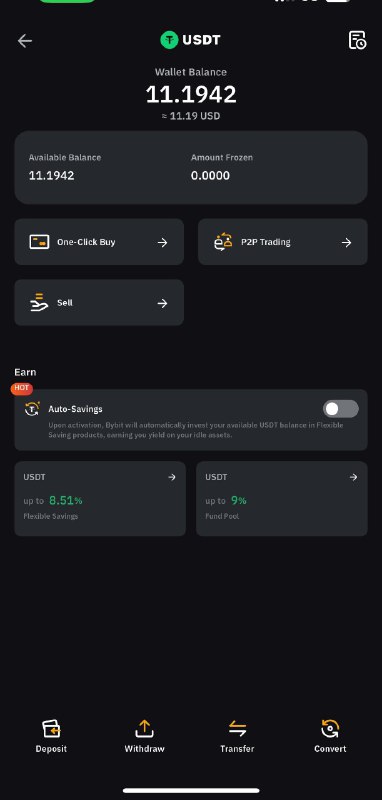Open the USDT Fund Pool arrow
The height and width of the screenshot is (800, 382).
coord(353,477)
